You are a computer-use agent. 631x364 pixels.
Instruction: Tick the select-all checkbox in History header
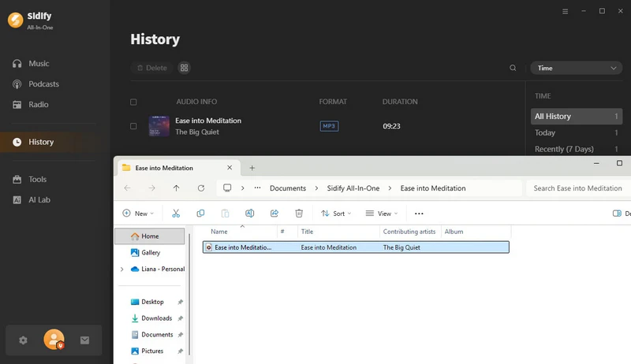[133, 102]
